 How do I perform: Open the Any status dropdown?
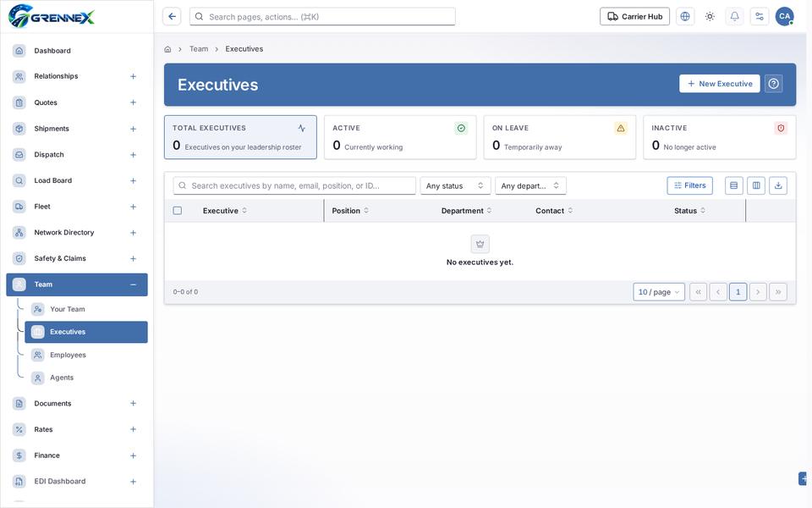455,185
